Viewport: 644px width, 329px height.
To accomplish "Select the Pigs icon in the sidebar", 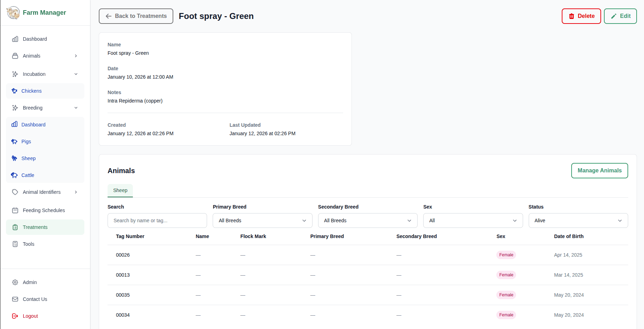I will [x=15, y=142].
